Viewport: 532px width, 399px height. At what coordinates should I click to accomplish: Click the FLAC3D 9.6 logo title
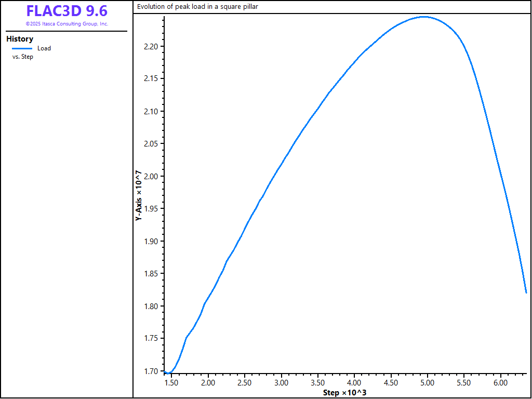coord(66,11)
